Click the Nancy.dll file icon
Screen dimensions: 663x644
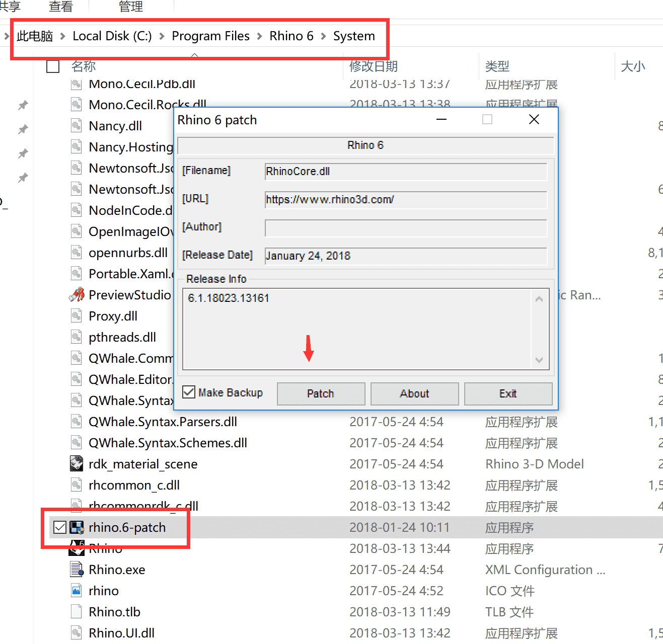[77, 126]
